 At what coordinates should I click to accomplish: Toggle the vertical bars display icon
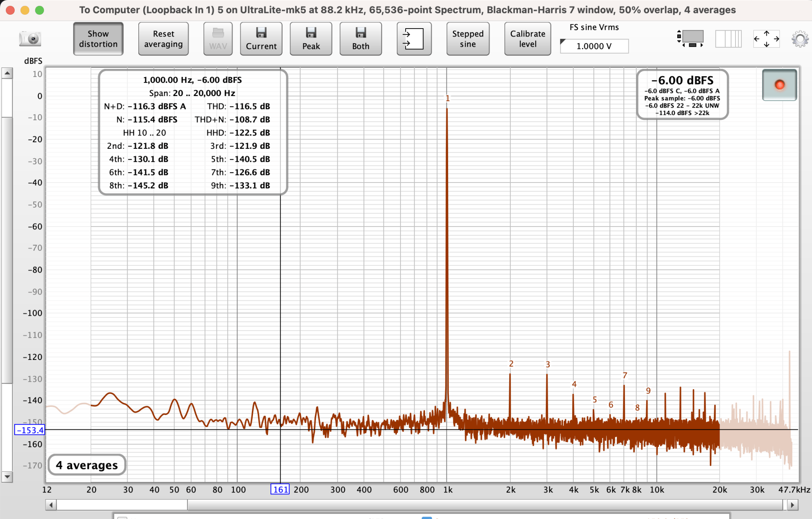pyautogui.click(x=728, y=38)
